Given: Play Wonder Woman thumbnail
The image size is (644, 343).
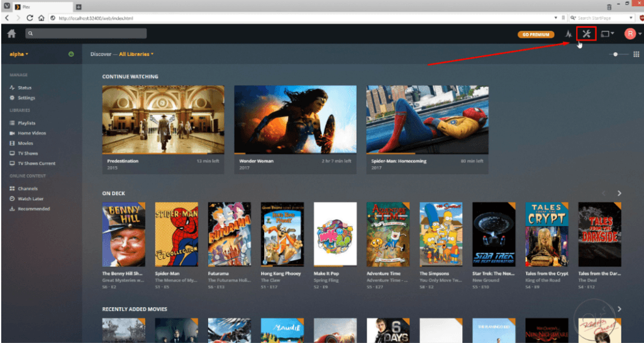Looking at the screenshot, I should click(x=296, y=120).
